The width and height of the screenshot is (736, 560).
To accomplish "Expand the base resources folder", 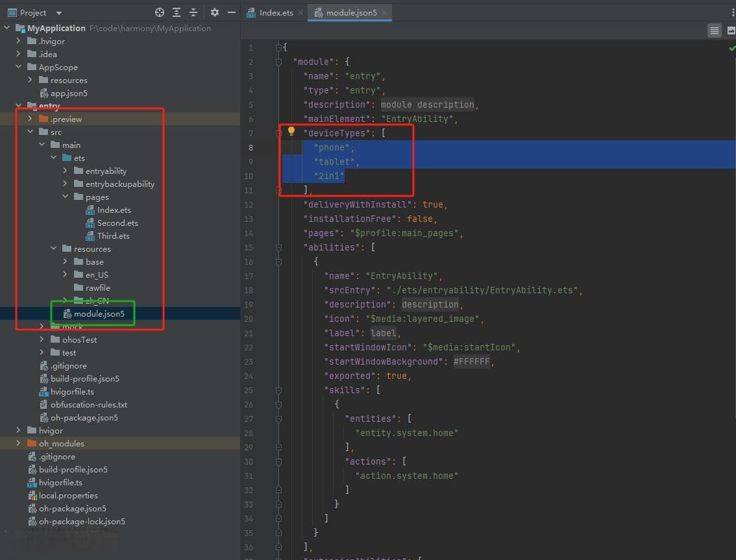I will 66,262.
